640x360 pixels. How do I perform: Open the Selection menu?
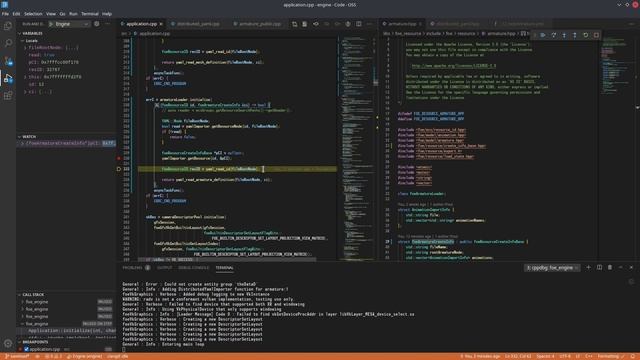click(33, 14)
